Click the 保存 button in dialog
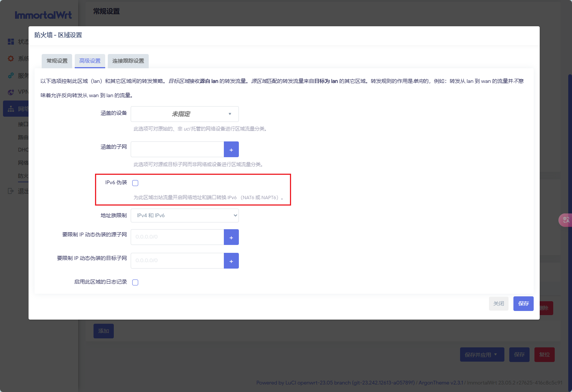 (523, 303)
